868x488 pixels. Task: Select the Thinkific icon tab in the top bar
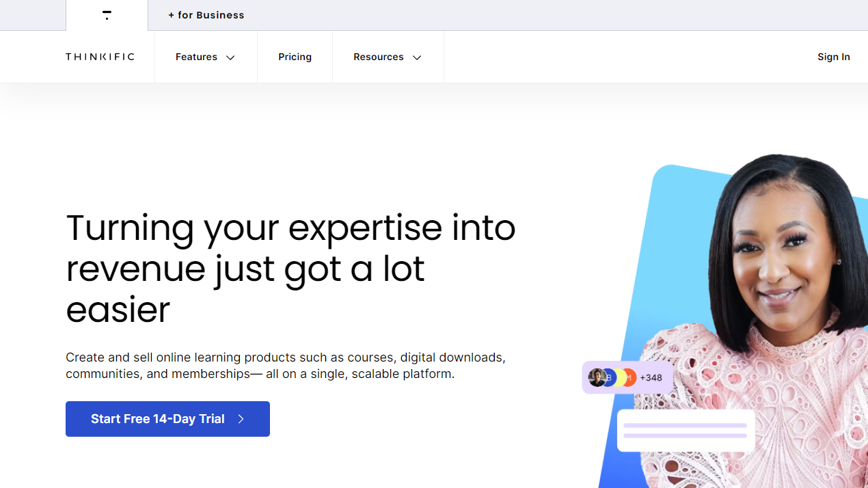coord(107,15)
